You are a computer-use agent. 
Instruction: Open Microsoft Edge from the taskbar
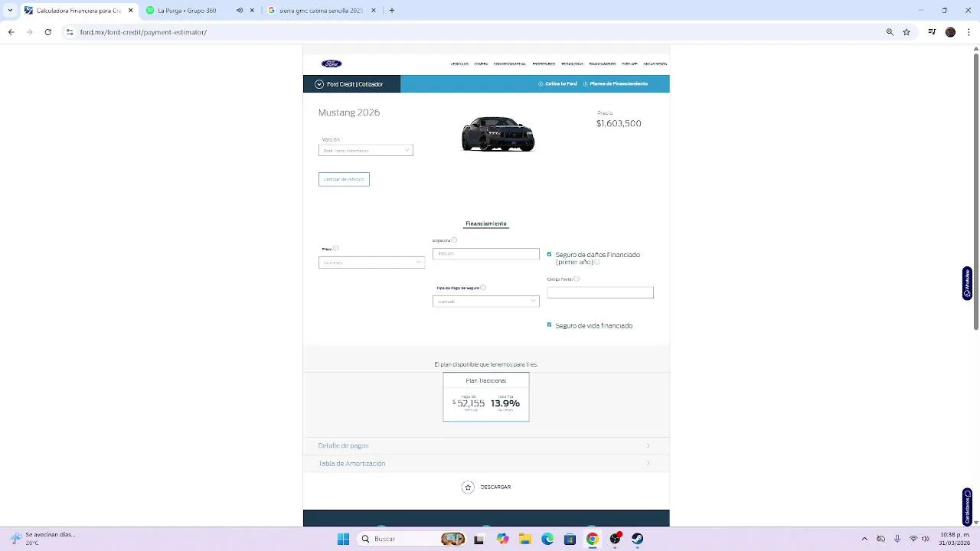click(x=547, y=539)
